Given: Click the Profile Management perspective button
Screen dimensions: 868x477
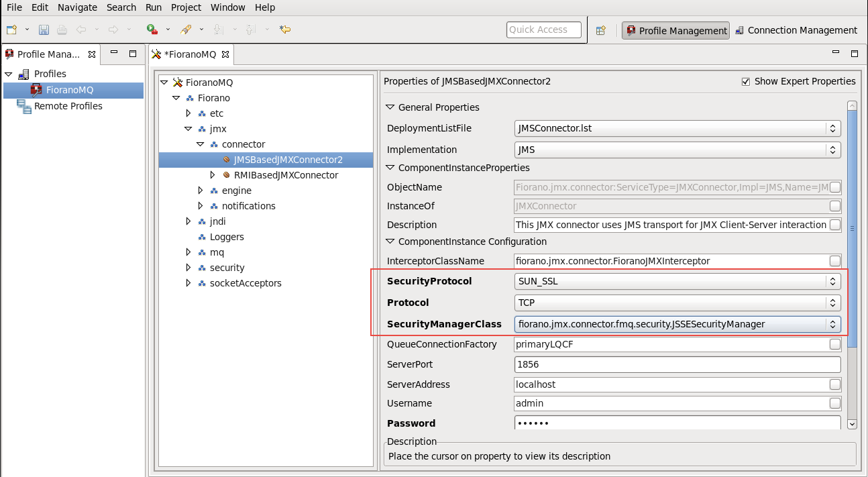Looking at the screenshot, I should click(x=675, y=30).
